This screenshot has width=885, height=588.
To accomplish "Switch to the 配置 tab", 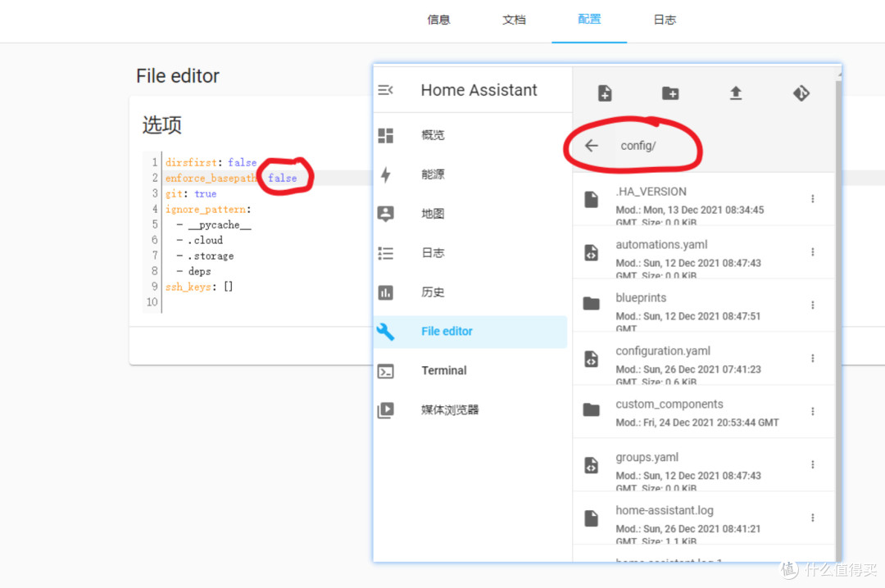I will [589, 20].
